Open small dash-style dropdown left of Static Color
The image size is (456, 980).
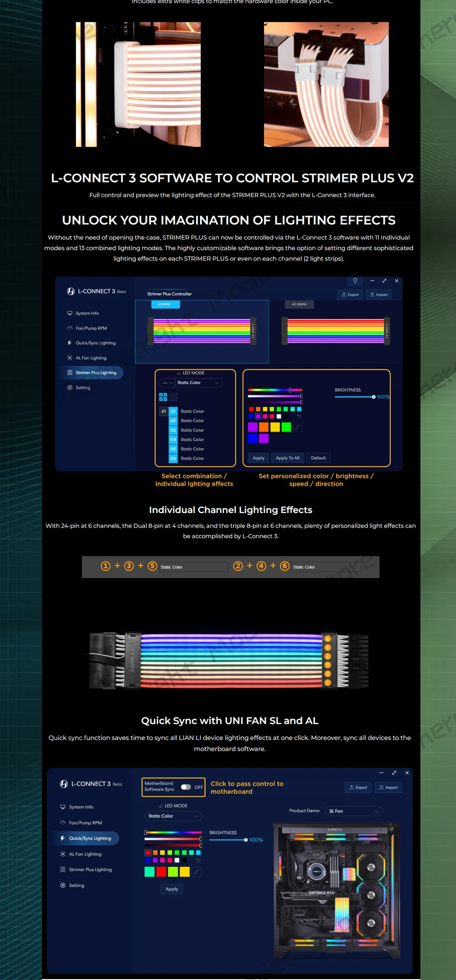pos(167,383)
